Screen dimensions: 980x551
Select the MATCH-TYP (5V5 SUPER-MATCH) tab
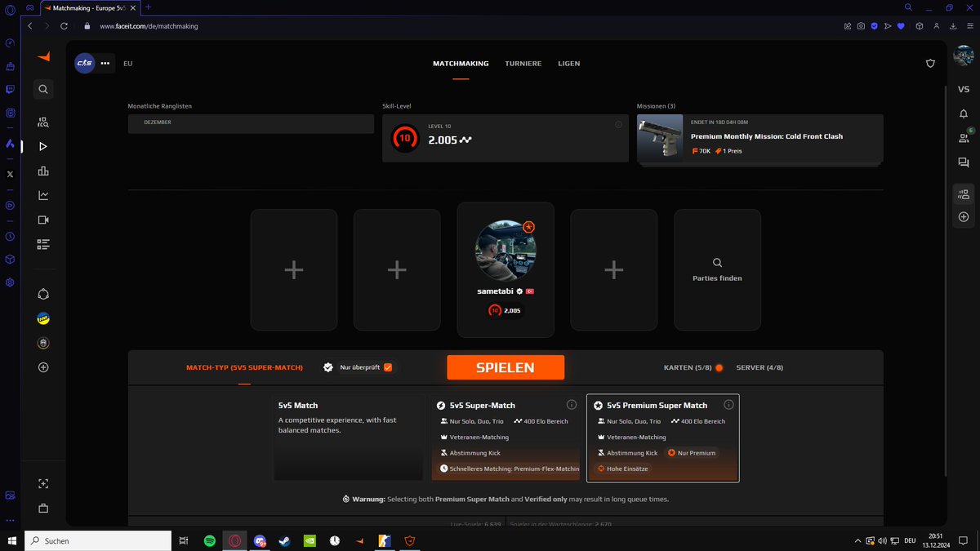244,367
